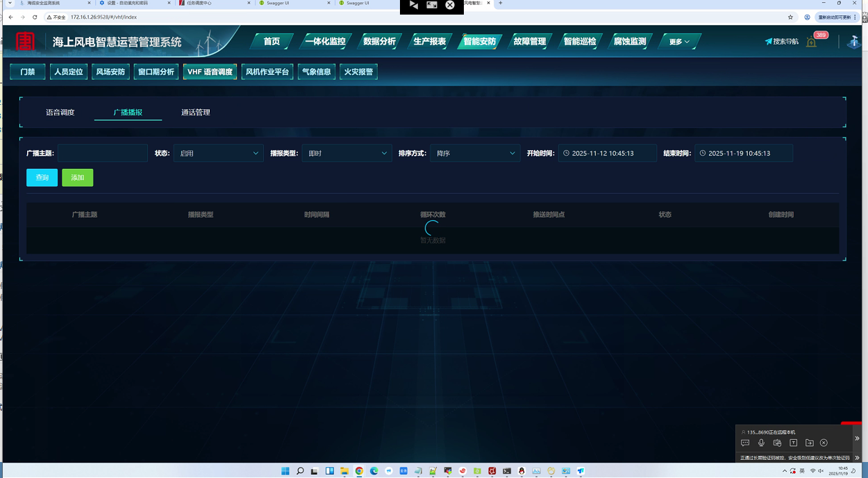868x478 pixels.
Task: Expand the 排序方式 sort order dropdown
Action: click(x=475, y=154)
